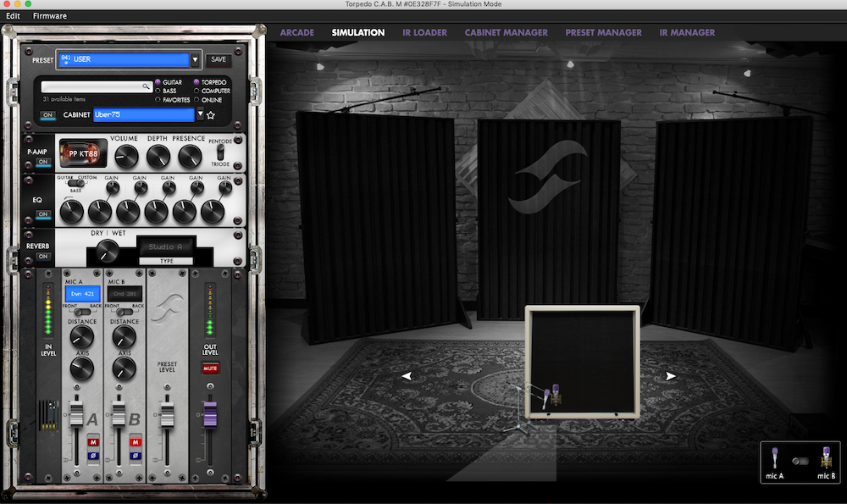Toggle the P-AMP ON button

pyautogui.click(x=43, y=162)
